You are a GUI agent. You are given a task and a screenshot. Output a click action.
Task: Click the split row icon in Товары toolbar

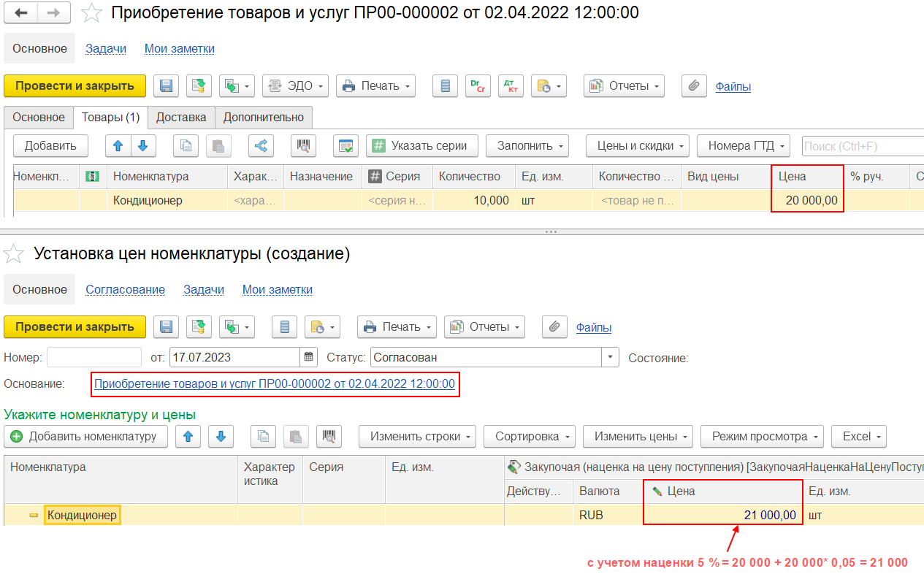click(x=261, y=145)
